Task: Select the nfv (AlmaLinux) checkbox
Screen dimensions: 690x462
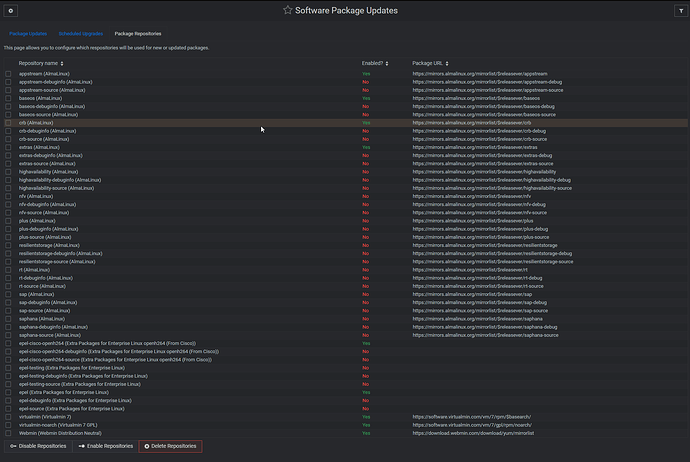Action: (8, 196)
